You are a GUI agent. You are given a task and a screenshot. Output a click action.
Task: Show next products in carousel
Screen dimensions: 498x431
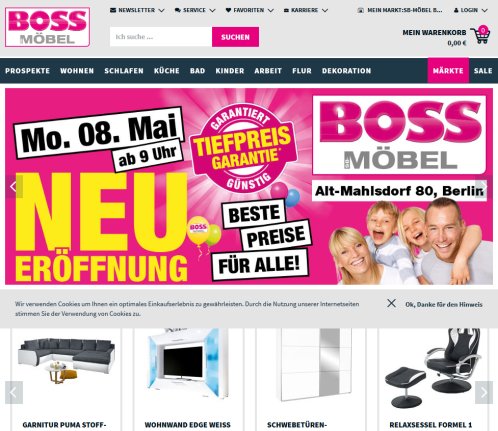pyautogui.click(x=484, y=392)
